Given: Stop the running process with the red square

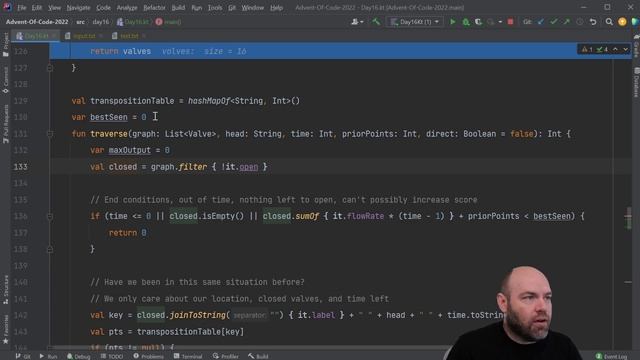Looking at the screenshot, I should point(510,22).
